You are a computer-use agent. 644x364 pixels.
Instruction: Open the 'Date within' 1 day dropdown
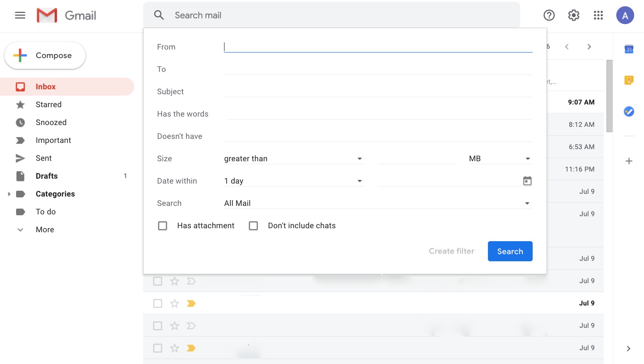pyautogui.click(x=294, y=181)
